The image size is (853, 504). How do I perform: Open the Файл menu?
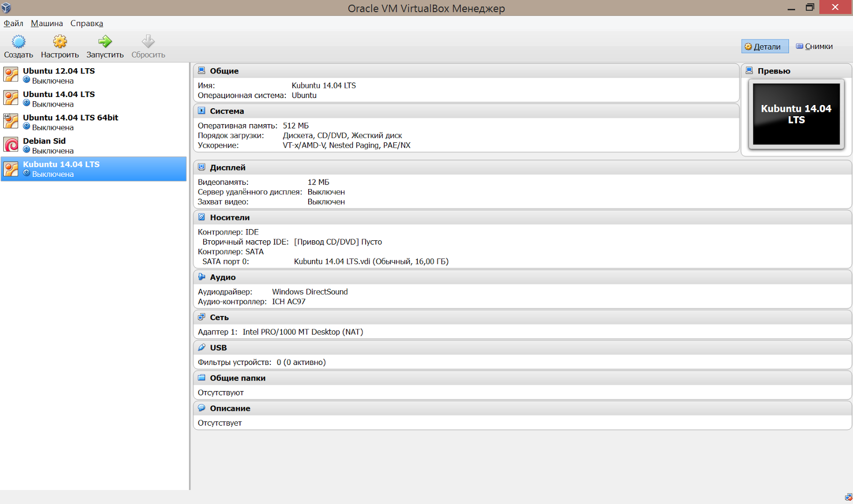pyautogui.click(x=13, y=23)
